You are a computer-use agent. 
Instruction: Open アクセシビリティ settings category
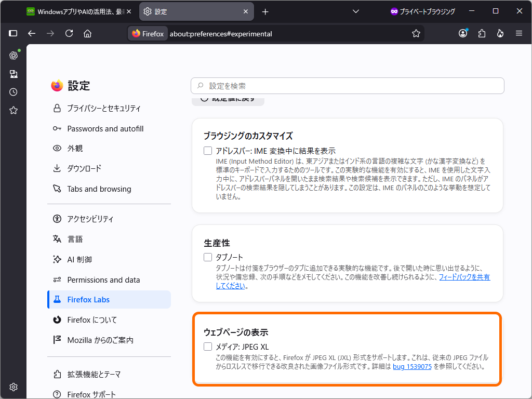(x=109, y=219)
